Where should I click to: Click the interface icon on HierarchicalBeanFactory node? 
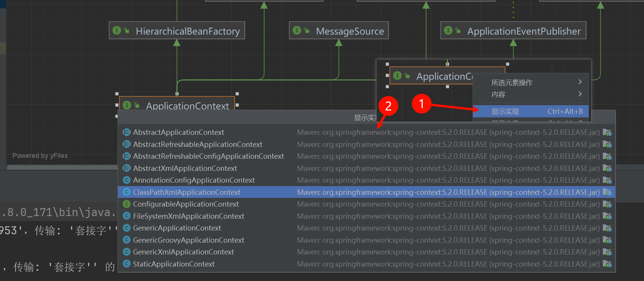pyautogui.click(x=117, y=31)
